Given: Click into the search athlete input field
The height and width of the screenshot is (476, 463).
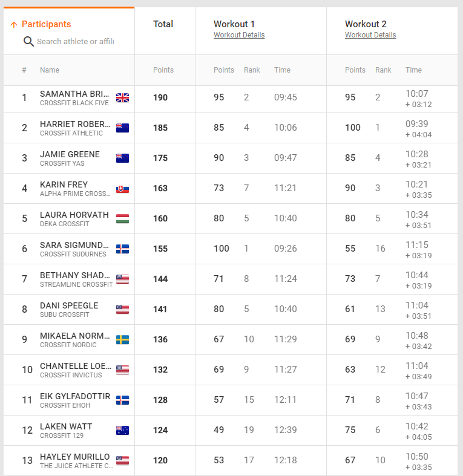Looking at the screenshot, I should (76, 42).
